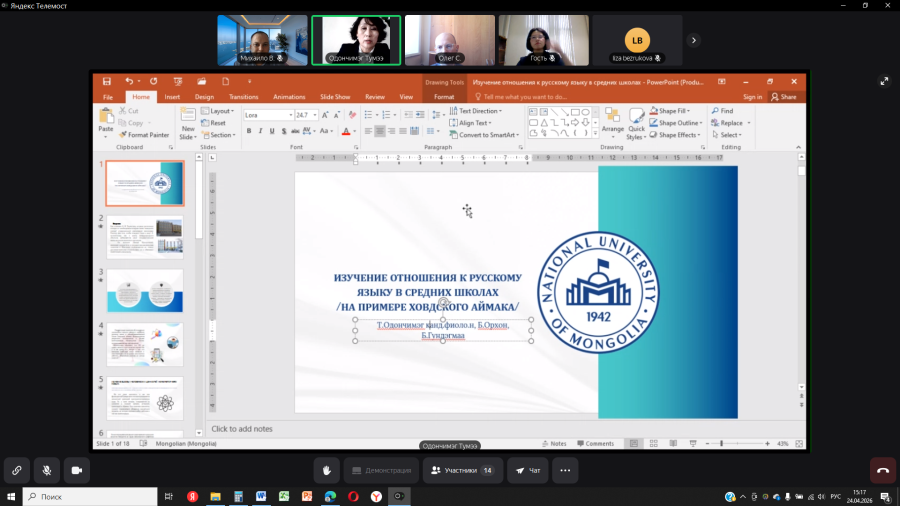This screenshot has height=506, width=900.
Task: Adjust the zoom slider in status bar
Action: pos(723,443)
